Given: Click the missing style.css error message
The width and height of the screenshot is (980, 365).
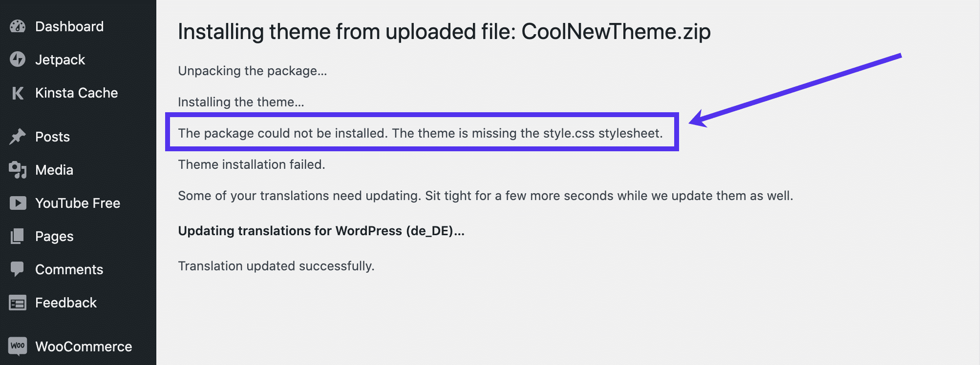Looking at the screenshot, I should coord(420,133).
